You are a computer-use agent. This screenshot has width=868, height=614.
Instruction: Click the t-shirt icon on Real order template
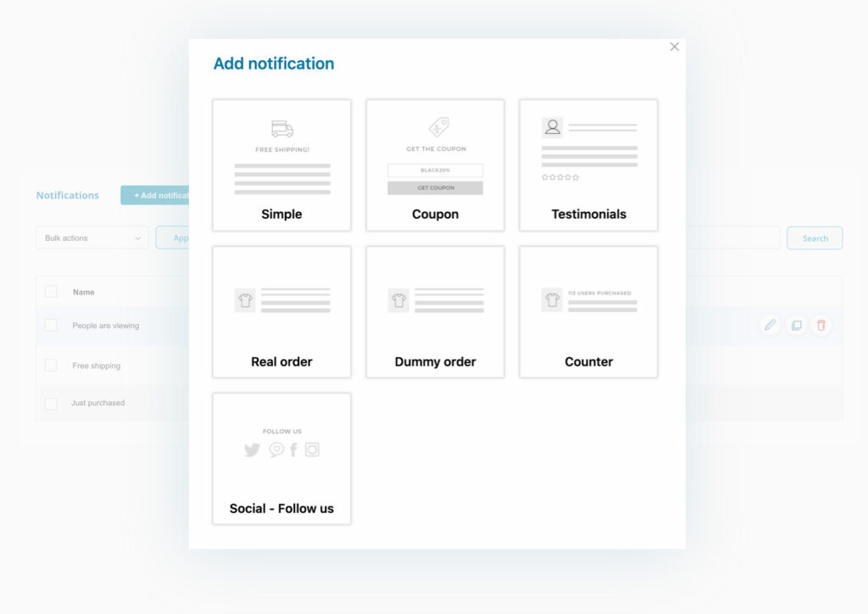[245, 300]
